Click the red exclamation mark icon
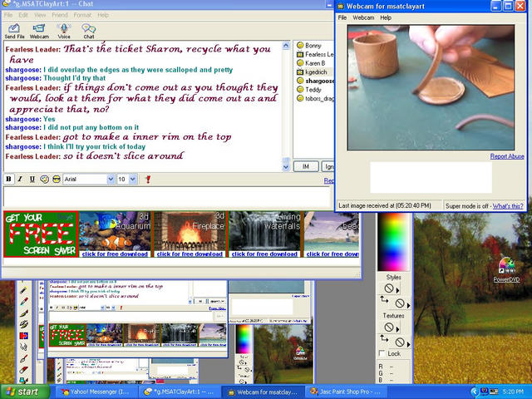 (148, 180)
